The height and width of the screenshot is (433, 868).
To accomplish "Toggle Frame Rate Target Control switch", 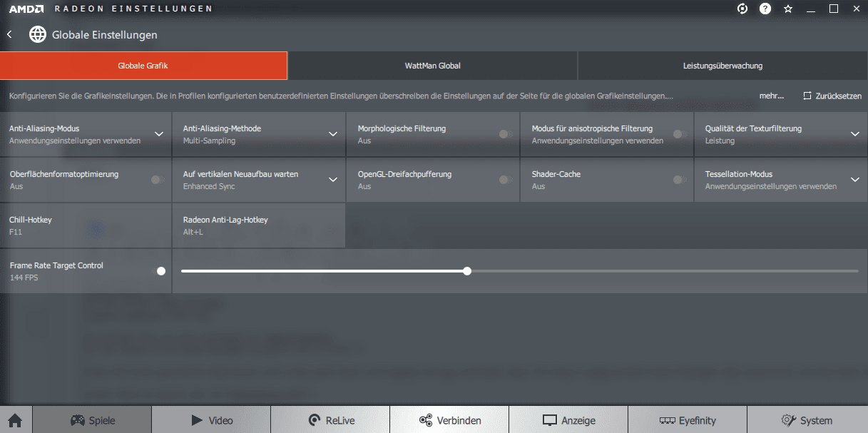I will tap(159, 271).
